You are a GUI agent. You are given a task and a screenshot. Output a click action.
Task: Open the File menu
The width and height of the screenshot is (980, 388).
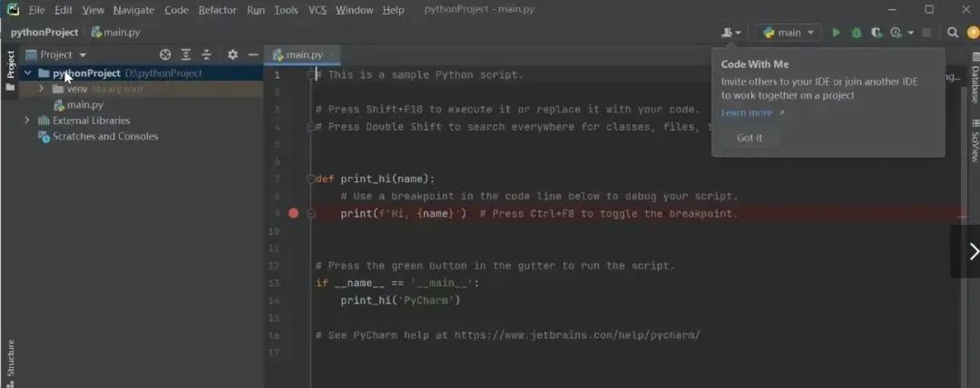coord(36,10)
